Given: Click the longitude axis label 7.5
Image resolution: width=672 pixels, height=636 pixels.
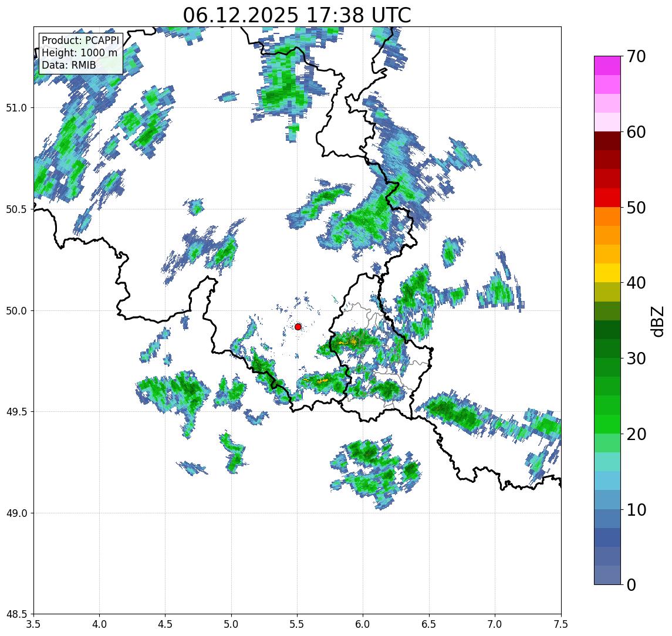Looking at the screenshot, I should coord(561,624).
